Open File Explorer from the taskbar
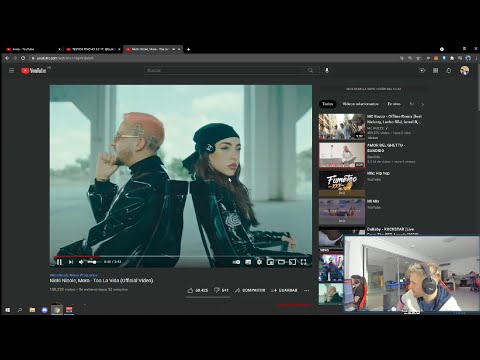 [32, 310]
